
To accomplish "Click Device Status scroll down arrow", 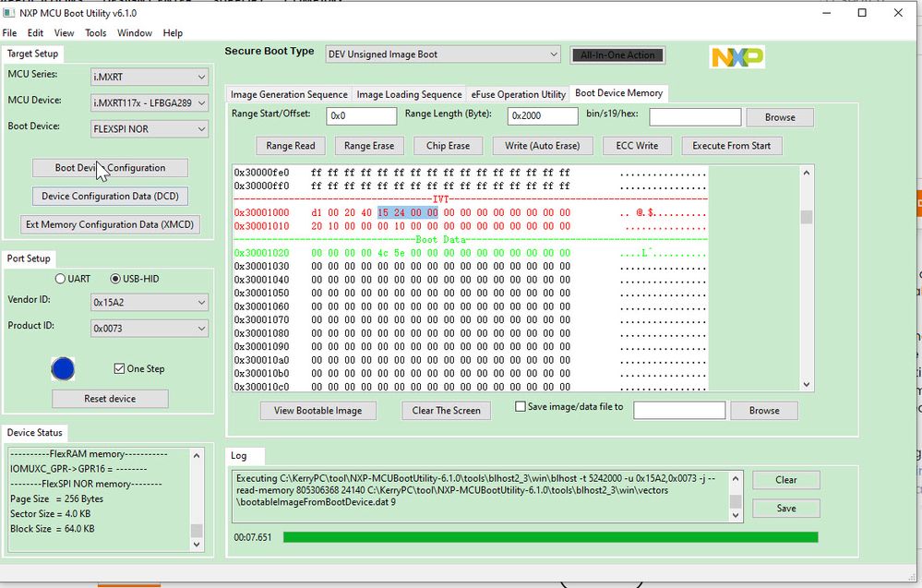I will [x=197, y=544].
